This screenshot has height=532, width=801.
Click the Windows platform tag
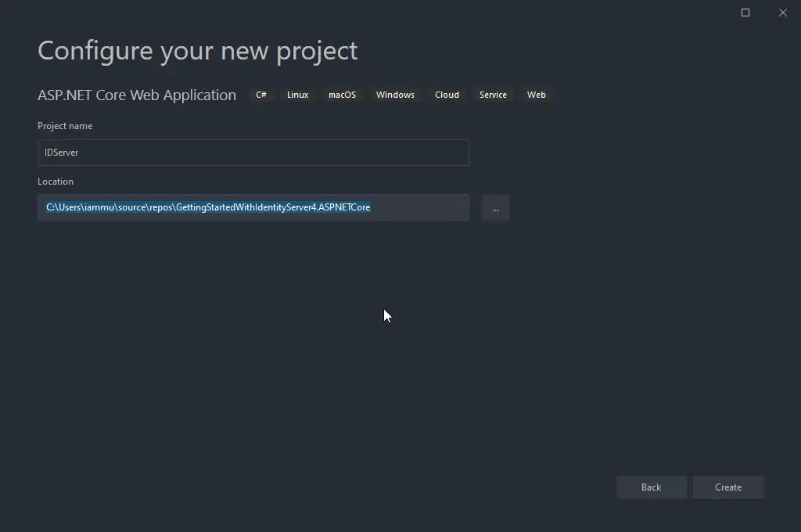[395, 94]
